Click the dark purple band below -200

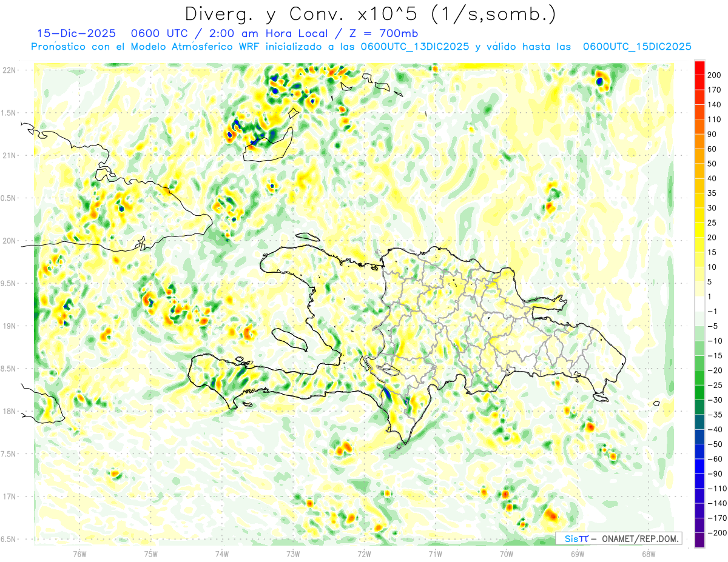coord(699,540)
